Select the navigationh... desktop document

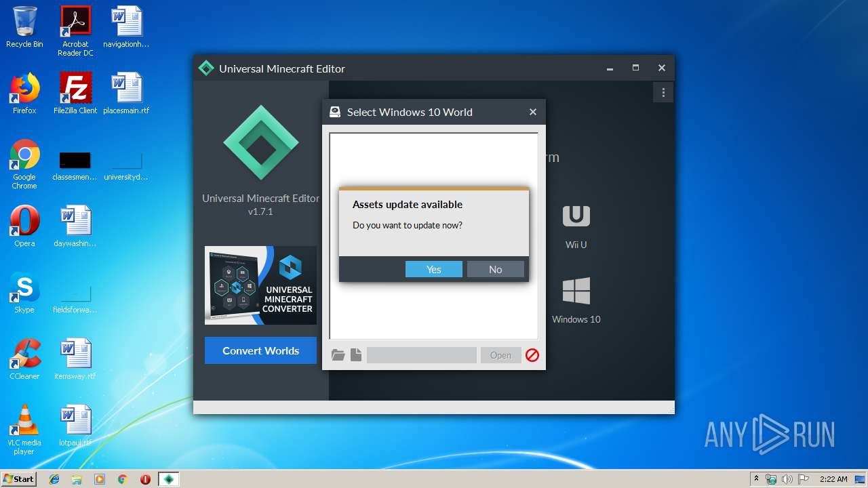(x=126, y=27)
